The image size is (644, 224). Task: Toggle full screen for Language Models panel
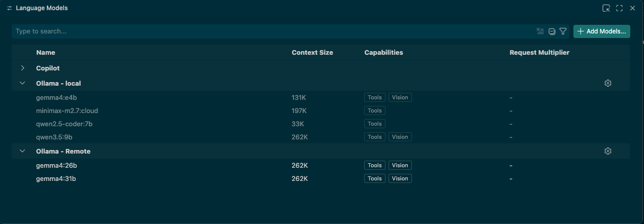619,8
